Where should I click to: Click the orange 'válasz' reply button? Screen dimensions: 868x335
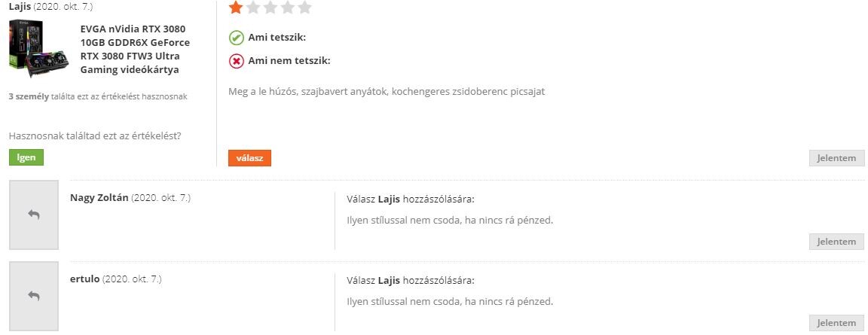[249, 158]
